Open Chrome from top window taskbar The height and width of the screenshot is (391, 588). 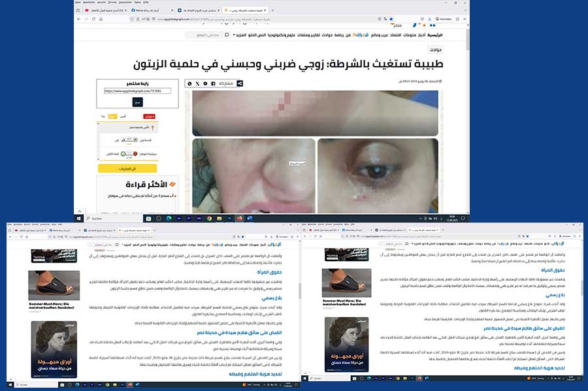[x=209, y=218]
